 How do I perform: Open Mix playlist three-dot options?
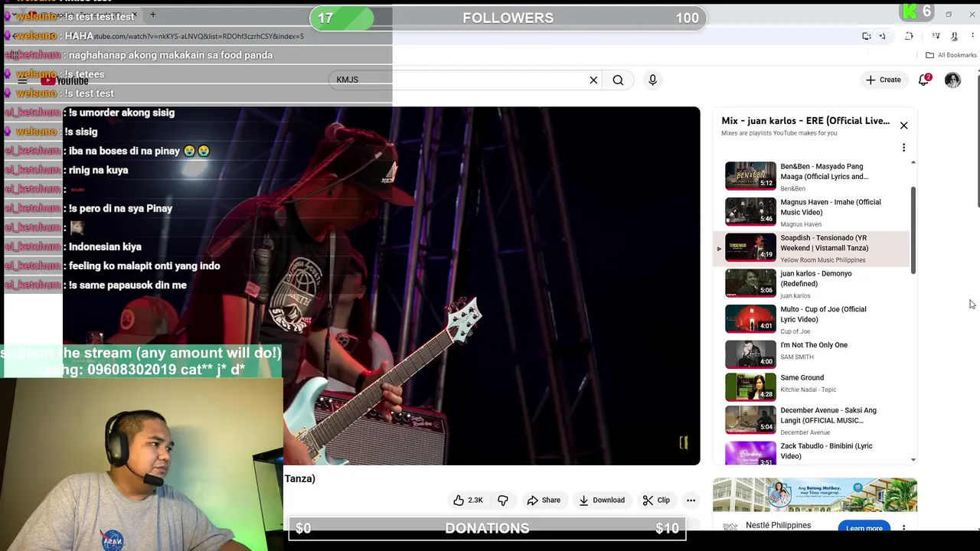[903, 148]
